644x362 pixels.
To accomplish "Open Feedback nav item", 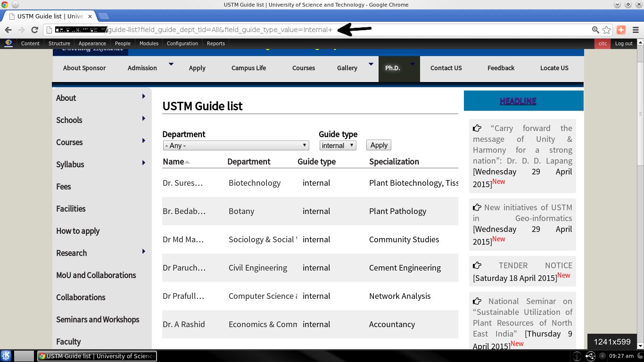I will point(501,68).
